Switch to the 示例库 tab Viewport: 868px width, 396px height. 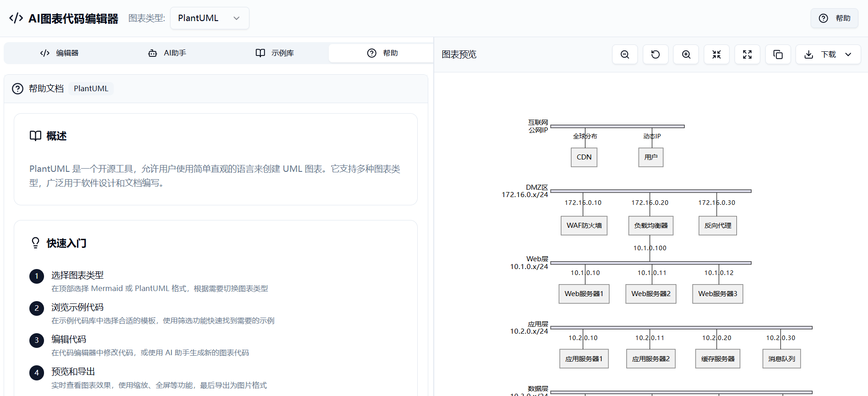(x=275, y=53)
